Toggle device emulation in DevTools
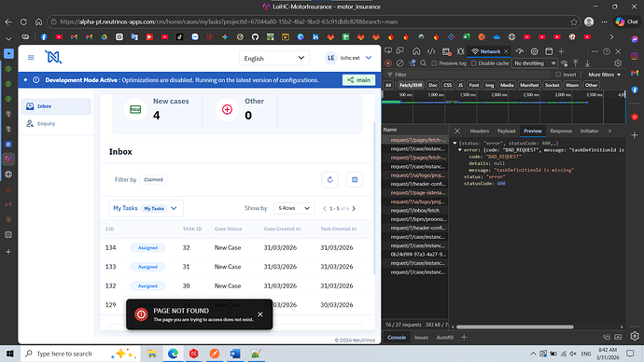The image size is (644, 362). pyautogui.click(x=400, y=50)
